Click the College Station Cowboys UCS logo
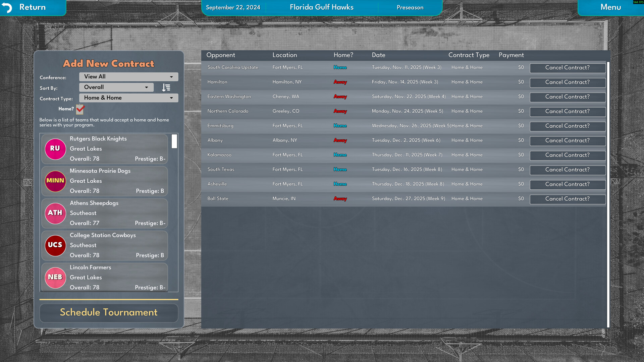This screenshot has height=362, width=644. point(55,245)
